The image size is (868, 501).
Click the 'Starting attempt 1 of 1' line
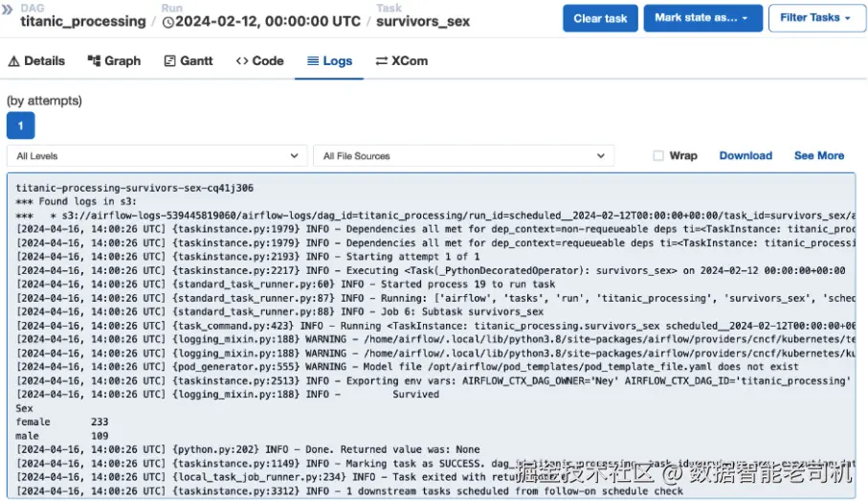[x=248, y=257]
